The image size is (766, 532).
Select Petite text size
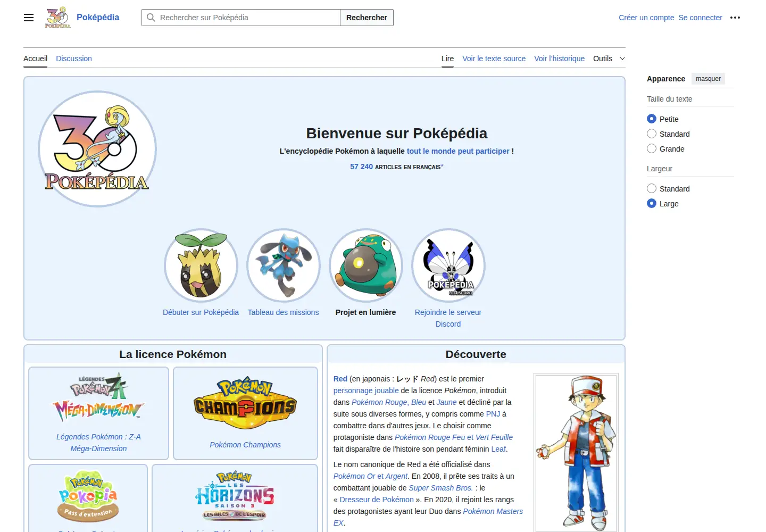pyautogui.click(x=652, y=119)
